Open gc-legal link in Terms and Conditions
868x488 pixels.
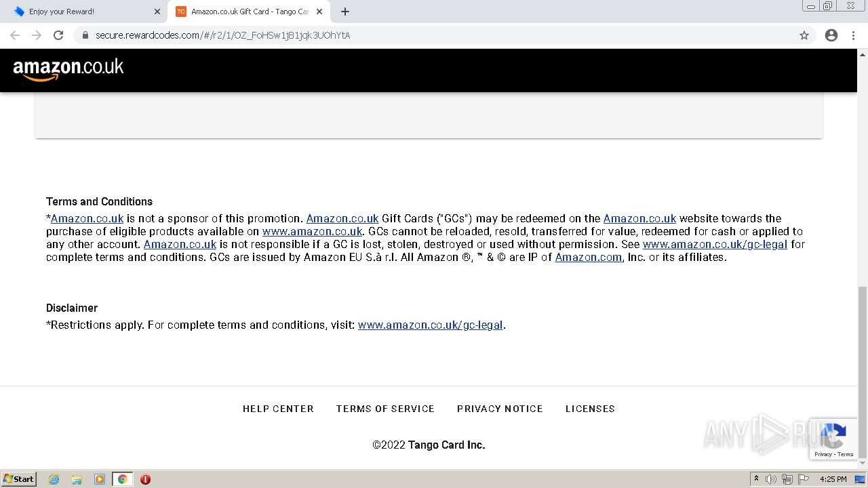pyautogui.click(x=715, y=244)
